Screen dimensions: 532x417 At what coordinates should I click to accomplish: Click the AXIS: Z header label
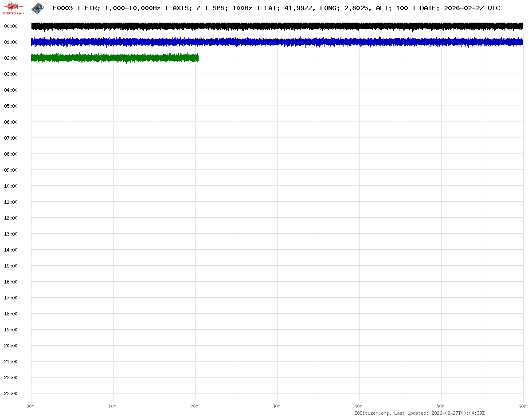click(x=186, y=8)
